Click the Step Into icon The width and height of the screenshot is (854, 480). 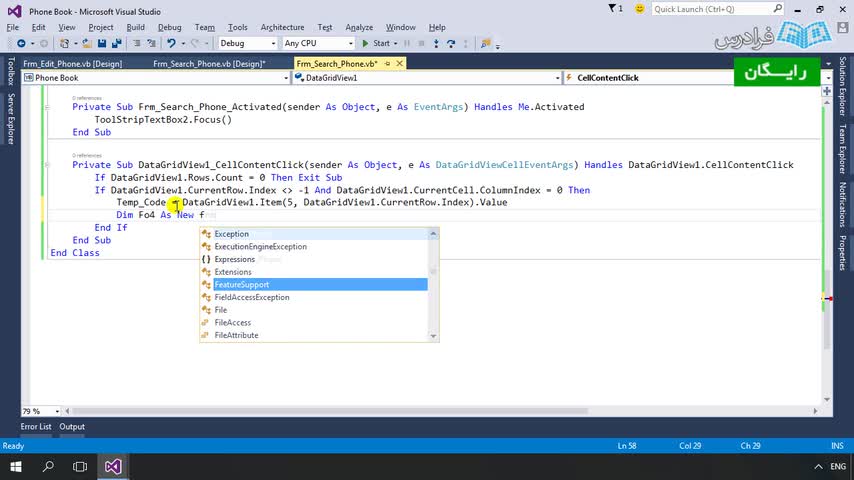436,43
